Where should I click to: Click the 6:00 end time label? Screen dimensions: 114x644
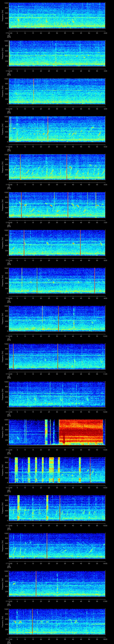(x=105, y=184)
